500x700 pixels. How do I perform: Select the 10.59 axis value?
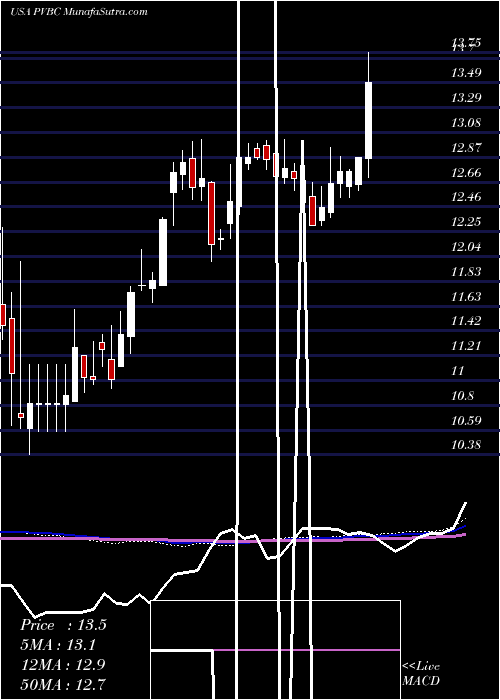tap(467, 421)
